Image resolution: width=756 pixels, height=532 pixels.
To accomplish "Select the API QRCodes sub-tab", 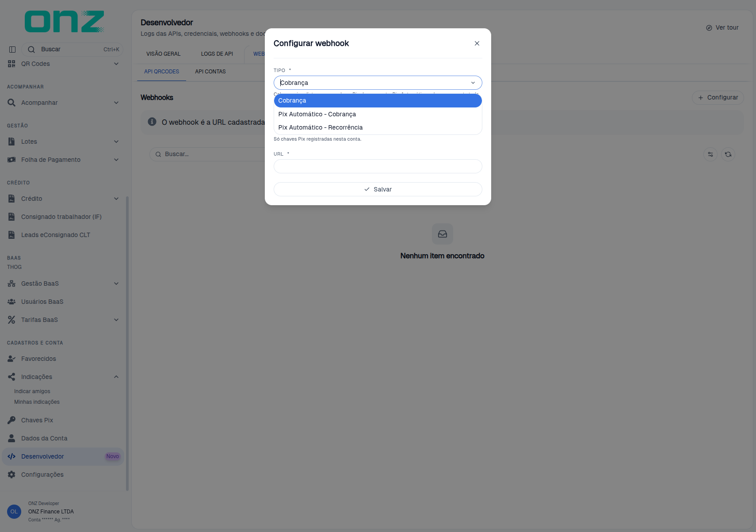I will pos(162,72).
